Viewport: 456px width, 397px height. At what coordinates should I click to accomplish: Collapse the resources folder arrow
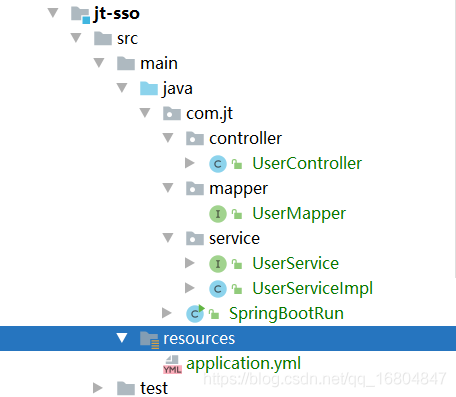(x=122, y=338)
